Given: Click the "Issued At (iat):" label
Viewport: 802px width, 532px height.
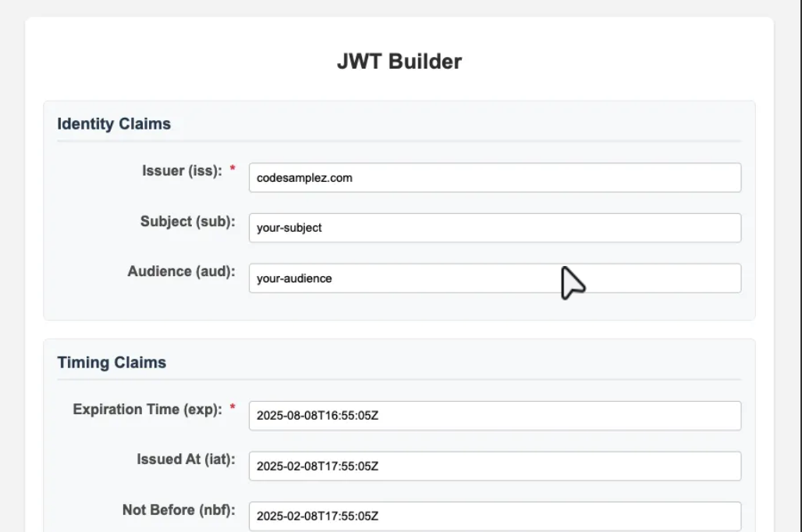Looking at the screenshot, I should tap(186, 459).
